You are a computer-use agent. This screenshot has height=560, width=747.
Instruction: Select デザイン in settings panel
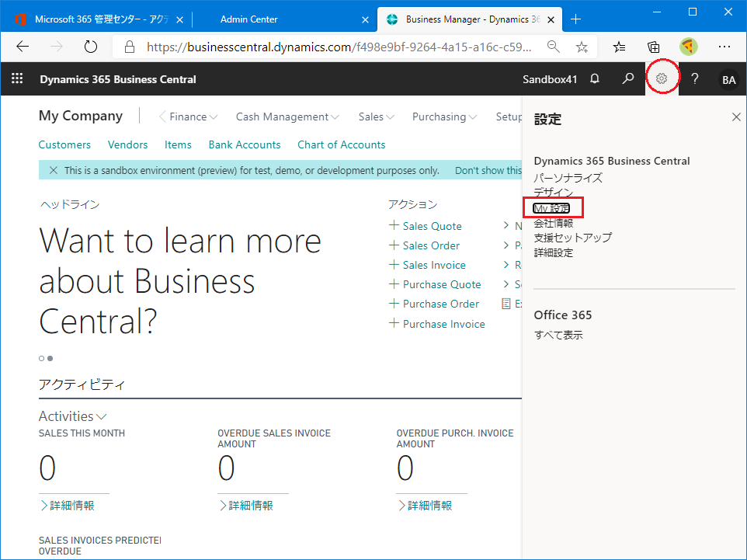553,192
